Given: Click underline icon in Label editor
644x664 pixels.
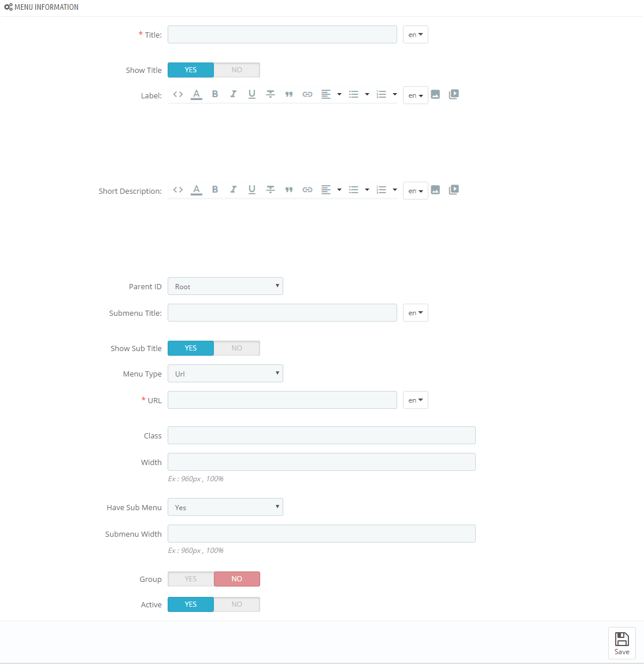Looking at the screenshot, I should [252, 94].
